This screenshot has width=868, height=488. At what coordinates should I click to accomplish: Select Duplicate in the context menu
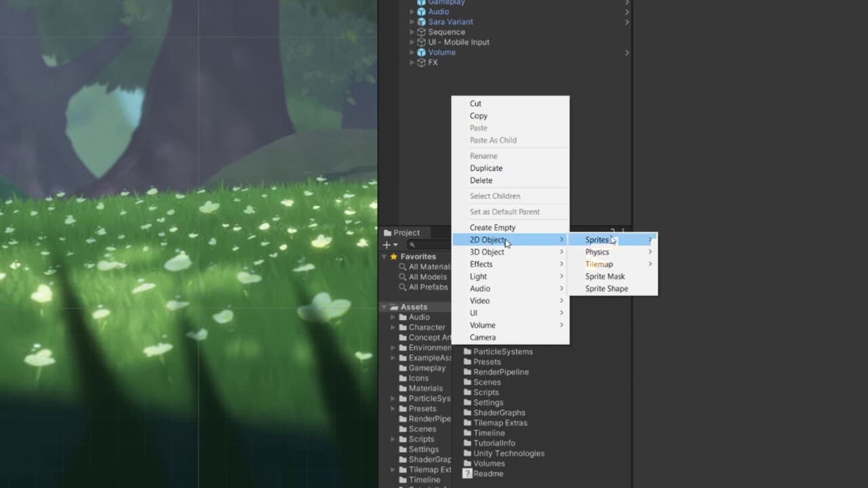click(511, 168)
